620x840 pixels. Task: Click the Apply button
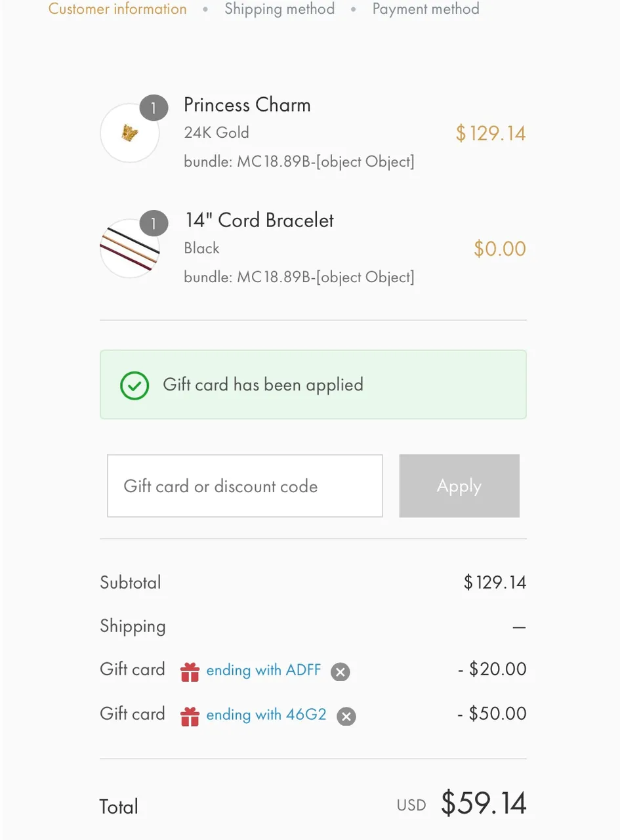pyautogui.click(x=459, y=486)
